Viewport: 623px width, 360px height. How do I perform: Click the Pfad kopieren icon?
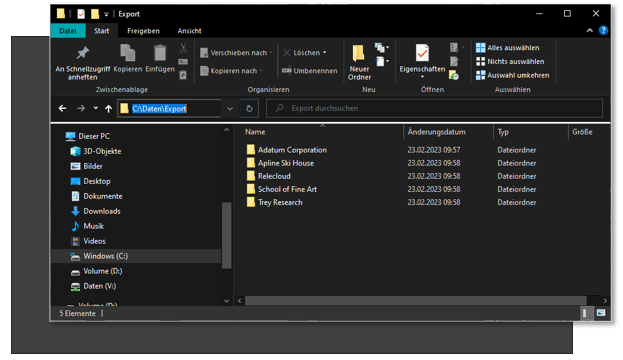coord(183,62)
